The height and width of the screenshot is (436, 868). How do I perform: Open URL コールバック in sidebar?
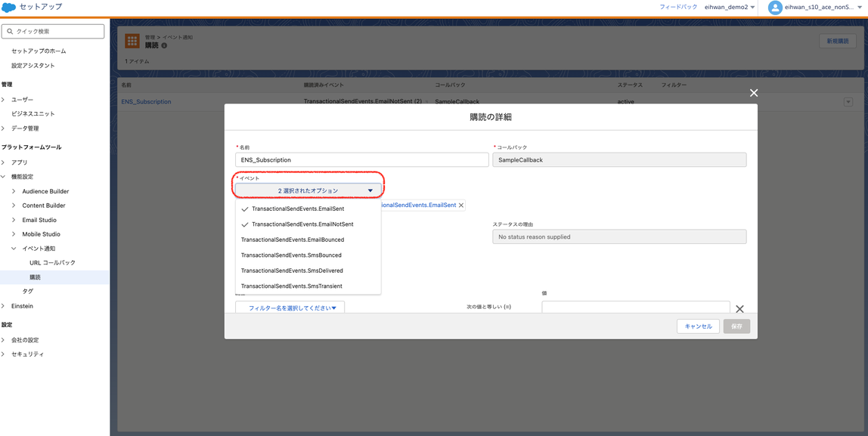pos(53,263)
